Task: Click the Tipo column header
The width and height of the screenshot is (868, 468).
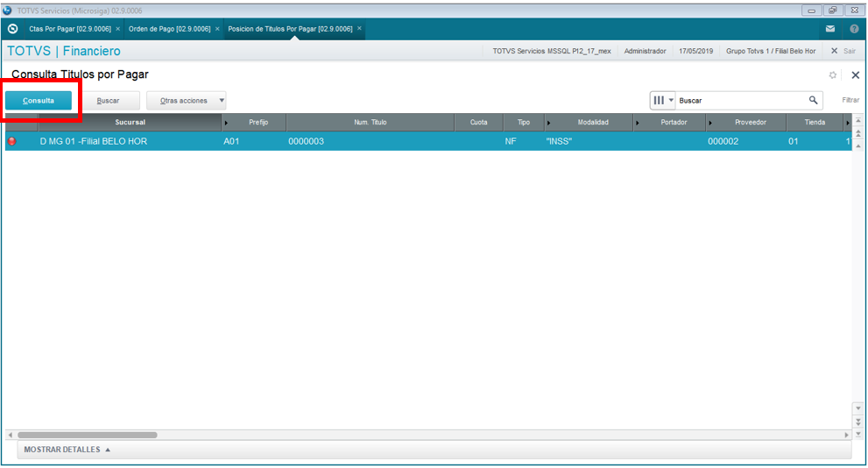Action: 524,123
